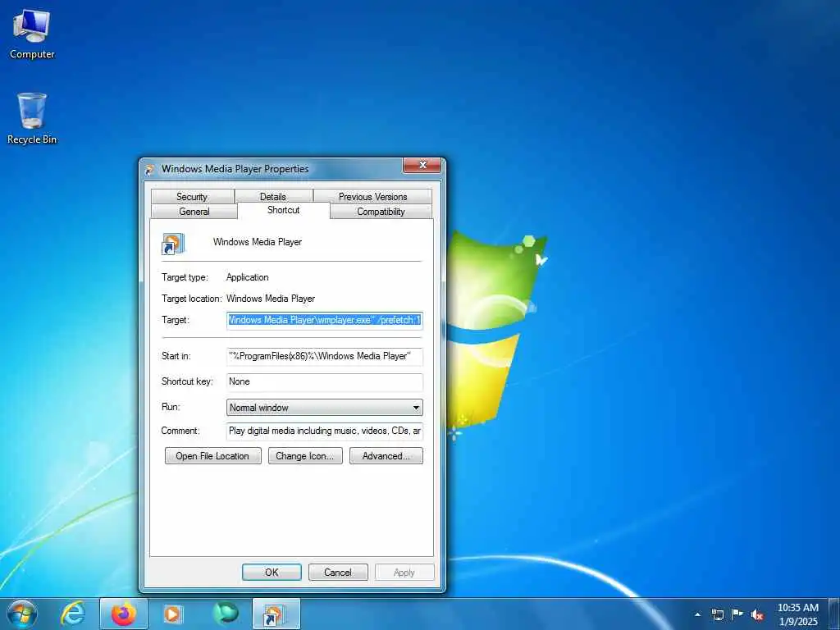
Task: Select the Shortcut tab
Action: (x=283, y=210)
